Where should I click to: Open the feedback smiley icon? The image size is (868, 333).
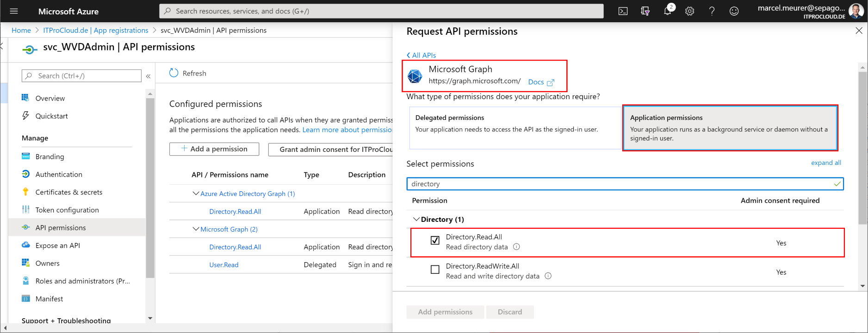point(734,11)
